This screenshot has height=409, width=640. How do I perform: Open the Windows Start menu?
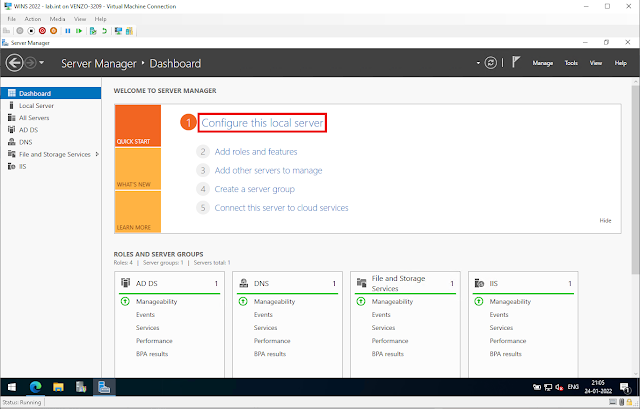(12, 387)
